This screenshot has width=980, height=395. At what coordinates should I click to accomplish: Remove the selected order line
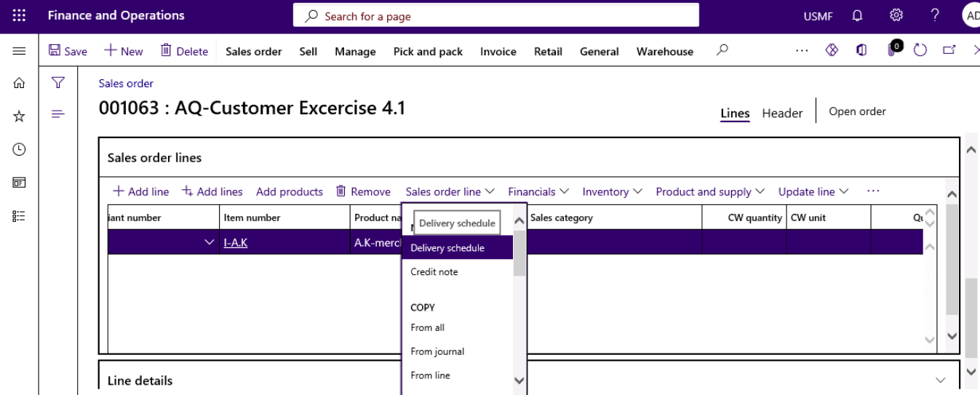(363, 191)
